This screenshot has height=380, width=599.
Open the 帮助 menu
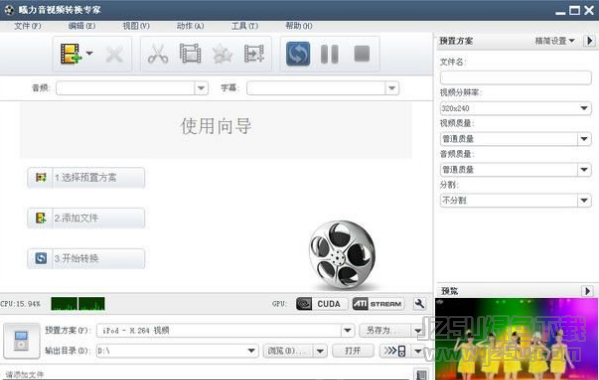point(299,26)
